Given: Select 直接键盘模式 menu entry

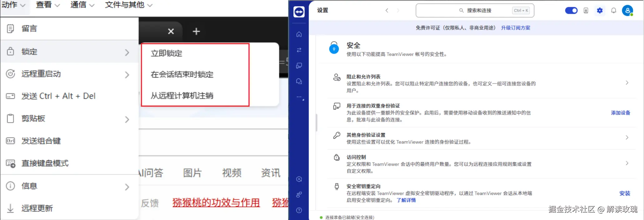Looking at the screenshot, I should click(x=69, y=163).
